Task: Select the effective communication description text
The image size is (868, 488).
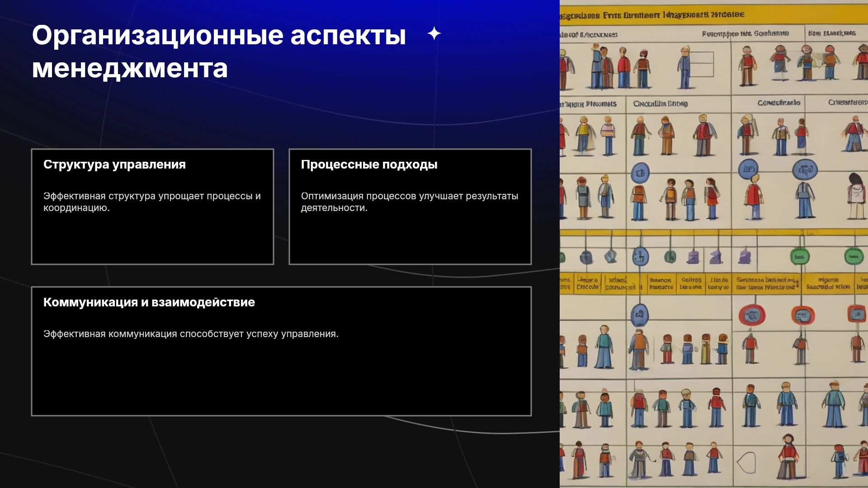Action: 191,334
